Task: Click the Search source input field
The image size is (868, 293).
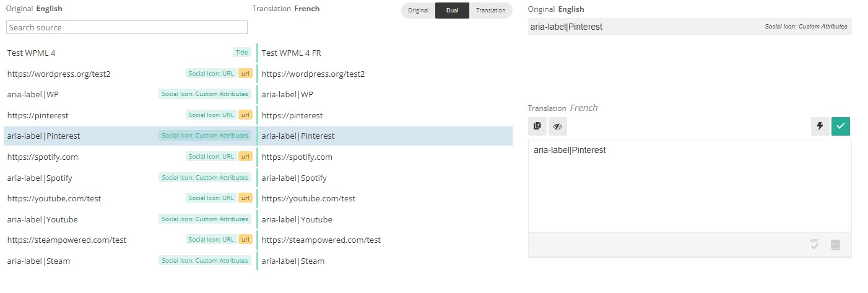Action: click(127, 27)
